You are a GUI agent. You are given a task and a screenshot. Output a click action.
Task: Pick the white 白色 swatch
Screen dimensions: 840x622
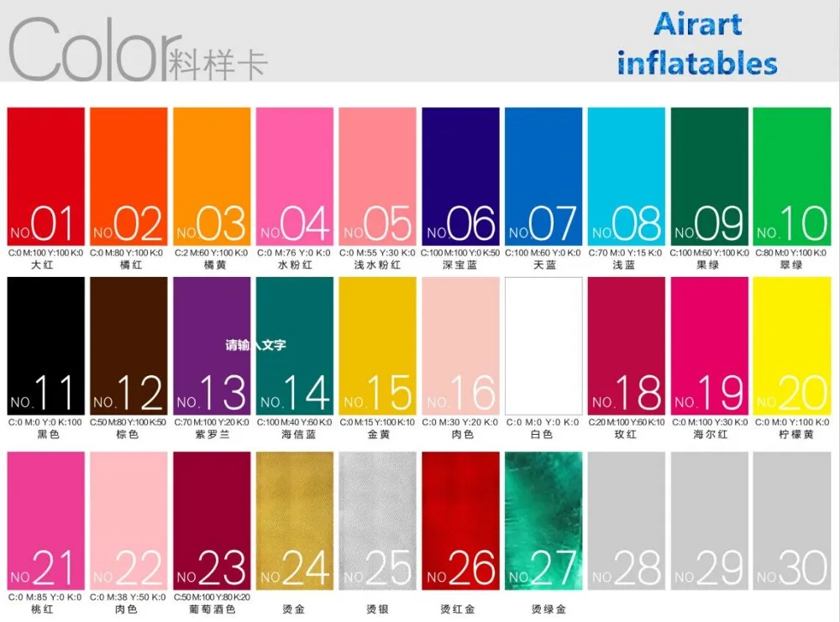(543, 346)
